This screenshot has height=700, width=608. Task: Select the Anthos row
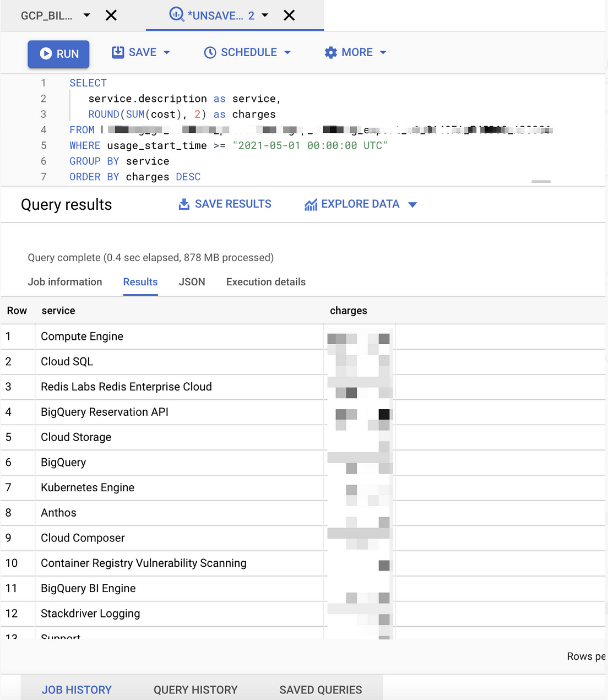[303, 513]
